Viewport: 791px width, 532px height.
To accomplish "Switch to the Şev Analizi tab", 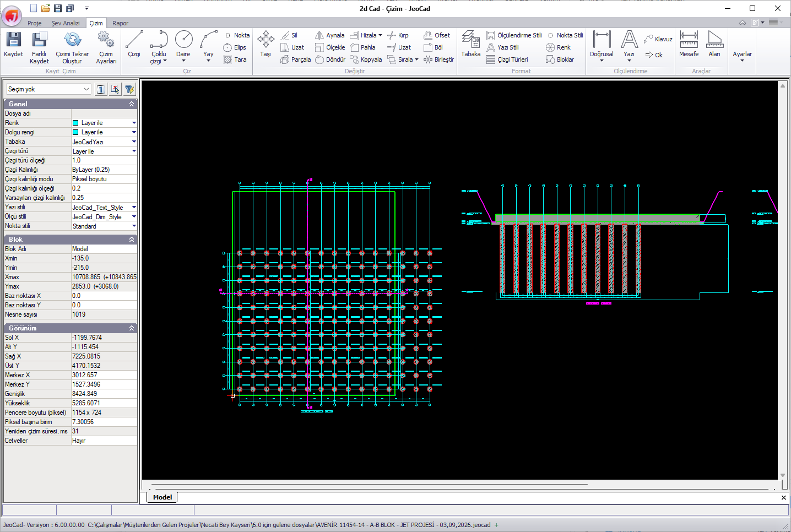I will point(66,23).
